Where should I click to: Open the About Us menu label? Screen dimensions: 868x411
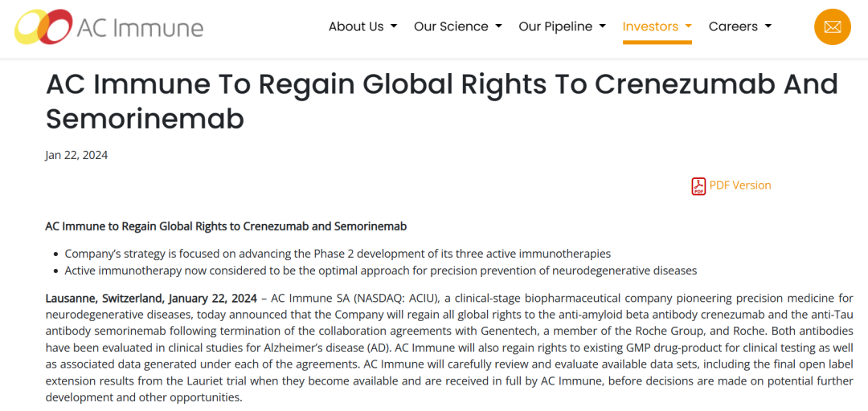[356, 26]
